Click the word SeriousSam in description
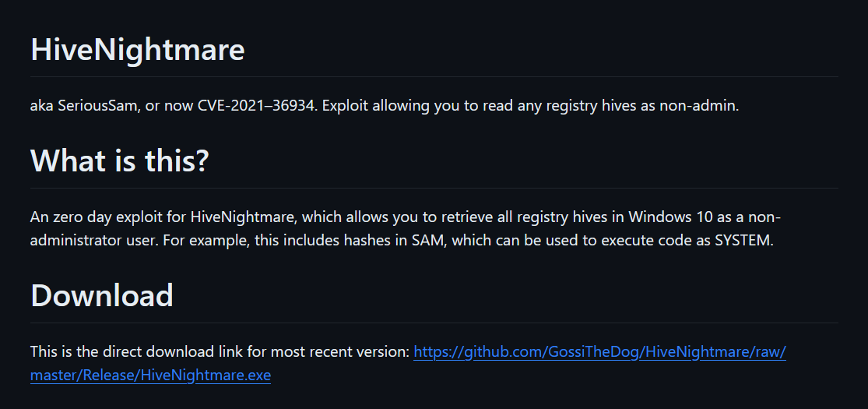 97,106
